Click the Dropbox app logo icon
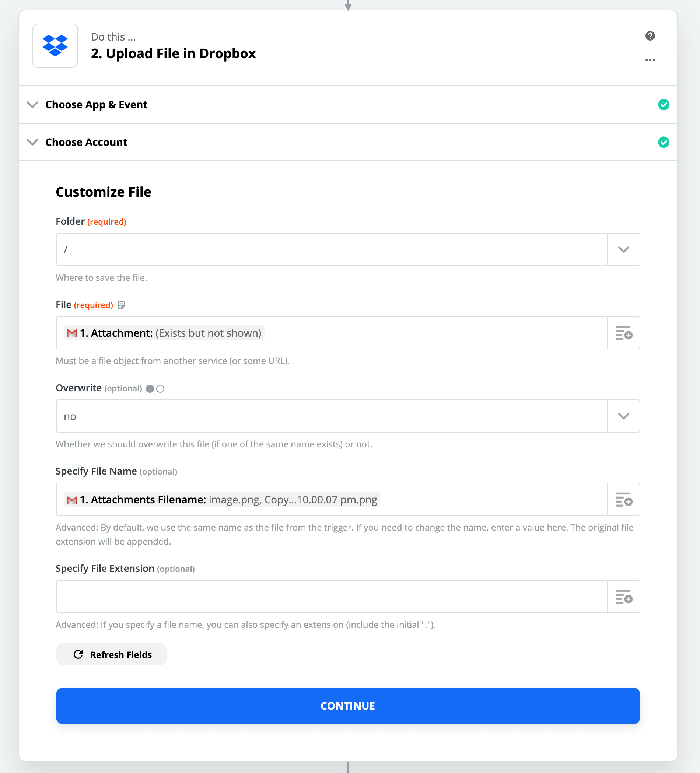 (55, 46)
